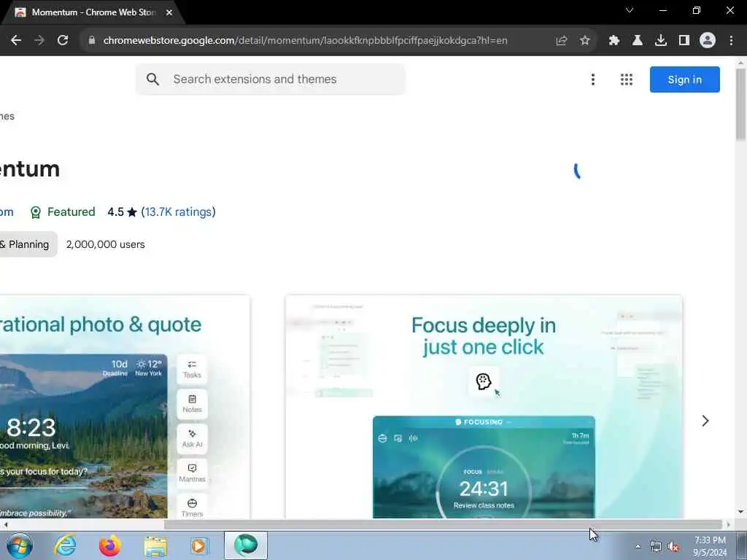747x560 pixels.
Task: Open the media player taskbar icon
Action: 200,545
